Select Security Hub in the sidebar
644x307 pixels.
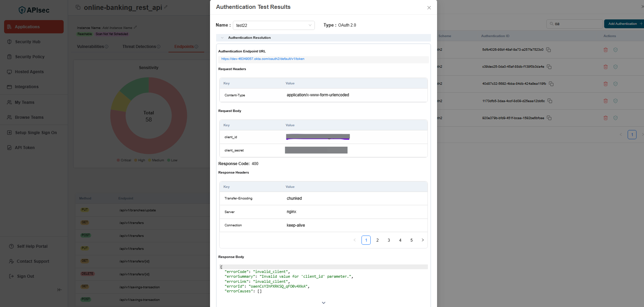(x=27, y=42)
